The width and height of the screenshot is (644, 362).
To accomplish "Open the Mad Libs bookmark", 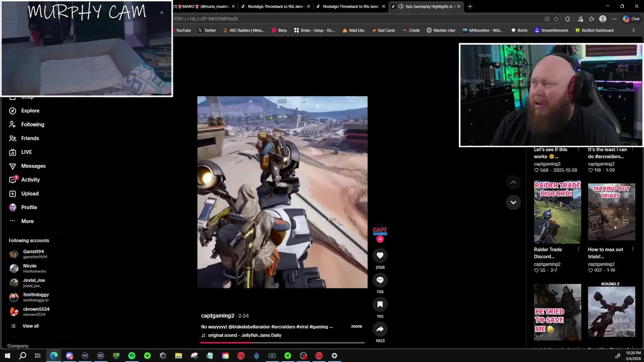I will tap(353, 30).
